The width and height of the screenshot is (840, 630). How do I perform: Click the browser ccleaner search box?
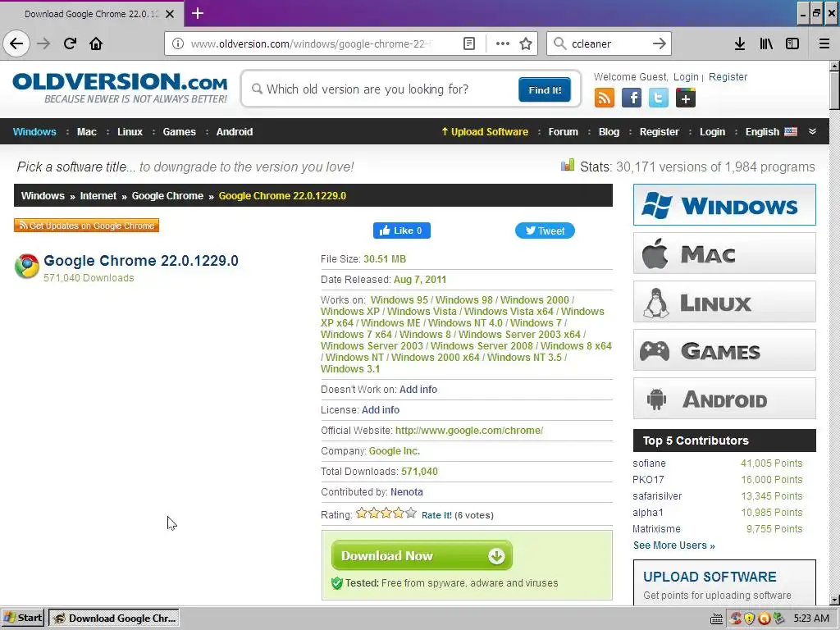(608, 43)
